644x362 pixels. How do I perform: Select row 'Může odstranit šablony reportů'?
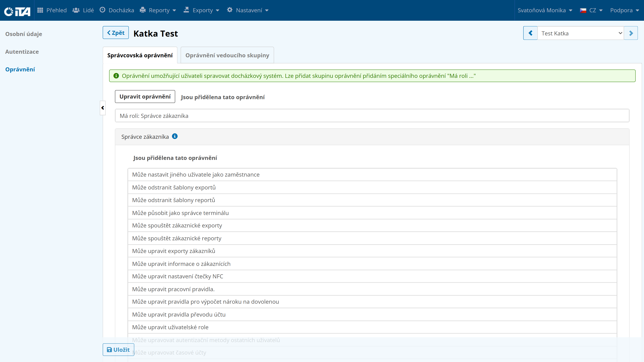coord(372,200)
